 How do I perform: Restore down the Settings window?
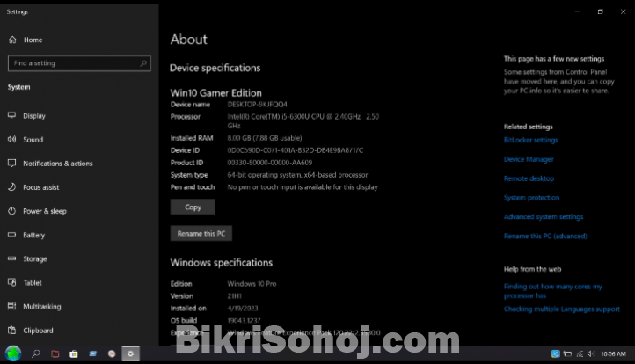point(600,11)
